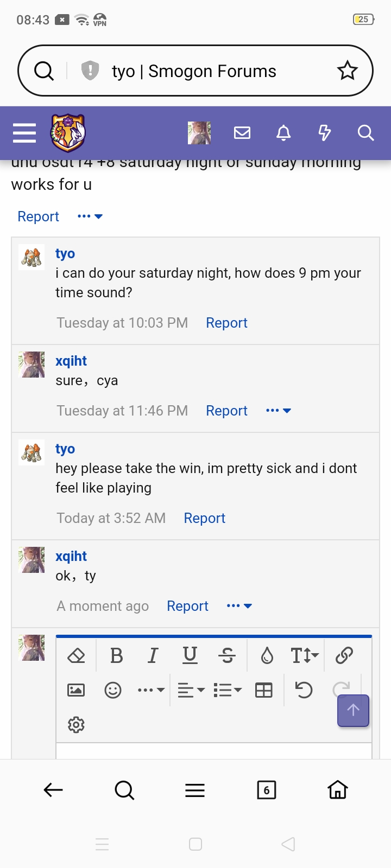Open text color picker
The width and height of the screenshot is (391, 868).
pos(267,655)
